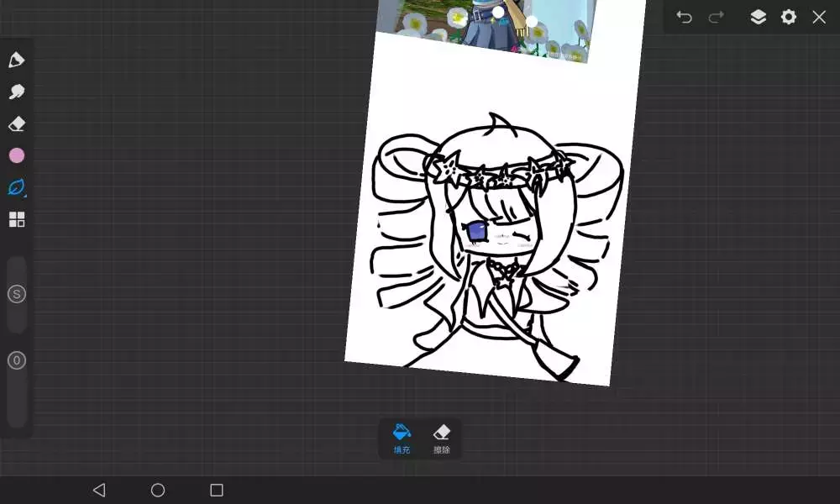Viewport: 840px width, 504px height.
Task: Open the settings gear menu
Action: click(x=789, y=17)
